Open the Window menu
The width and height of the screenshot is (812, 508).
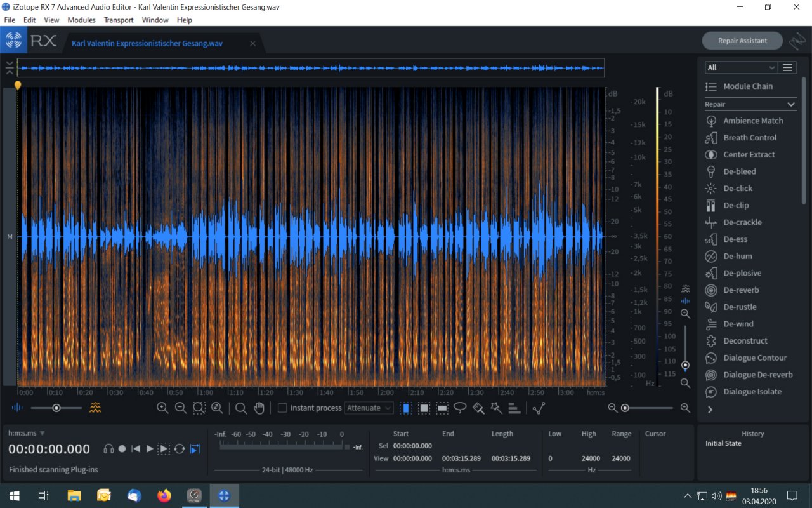tap(155, 20)
